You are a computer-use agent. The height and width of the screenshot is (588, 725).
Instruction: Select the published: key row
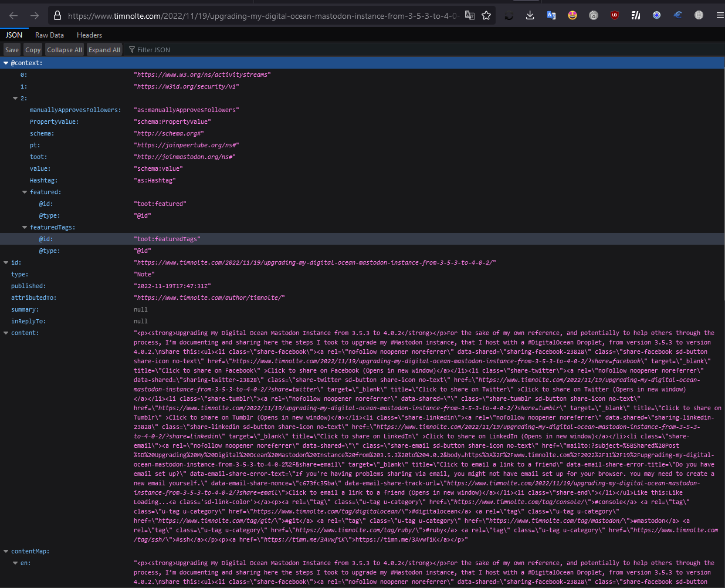tap(362, 286)
